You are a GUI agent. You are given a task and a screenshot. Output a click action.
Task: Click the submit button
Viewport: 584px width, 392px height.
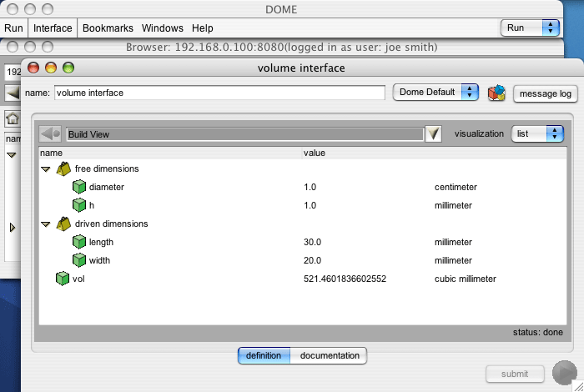coord(515,374)
